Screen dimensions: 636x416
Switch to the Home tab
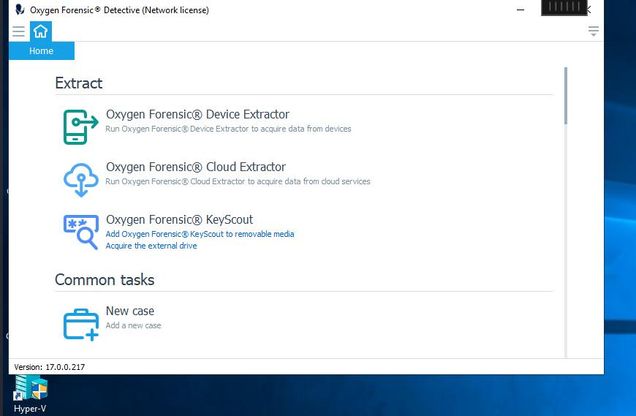[x=41, y=51]
